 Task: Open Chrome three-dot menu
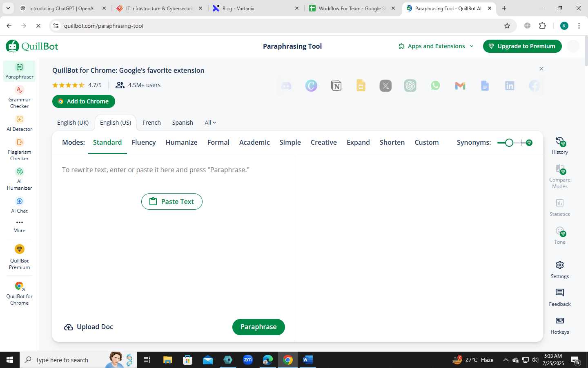pyautogui.click(x=579, y=26)
